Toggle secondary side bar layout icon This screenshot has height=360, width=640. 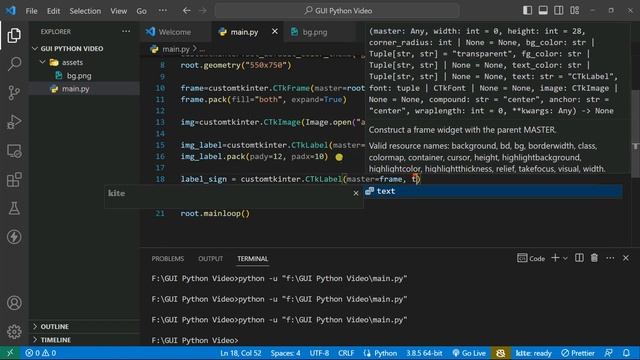559,11
